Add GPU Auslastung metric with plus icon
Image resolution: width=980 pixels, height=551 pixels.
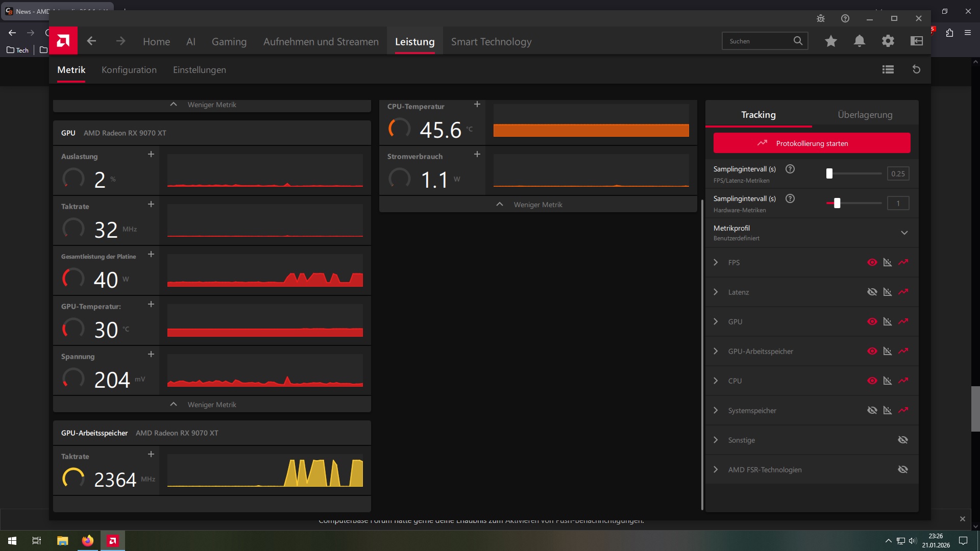pyautogui.click(x=151, y=154)
